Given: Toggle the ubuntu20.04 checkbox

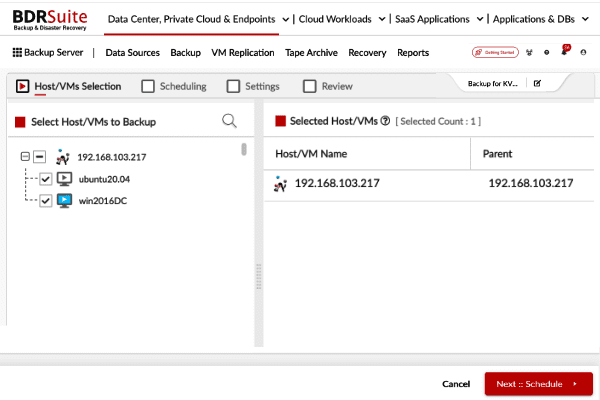Looking at the screenshot, I should (x=46, y=179).
